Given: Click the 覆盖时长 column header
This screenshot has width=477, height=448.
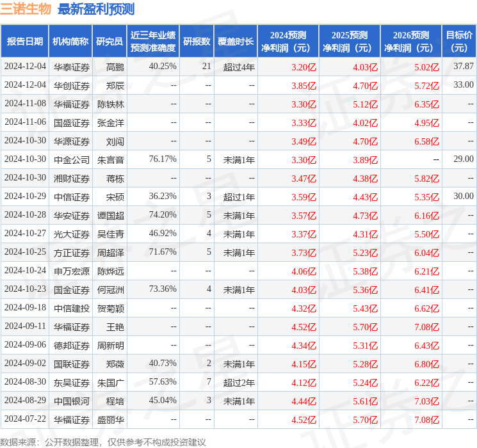Looking at the screenshot, I should [x=236, y=41].
